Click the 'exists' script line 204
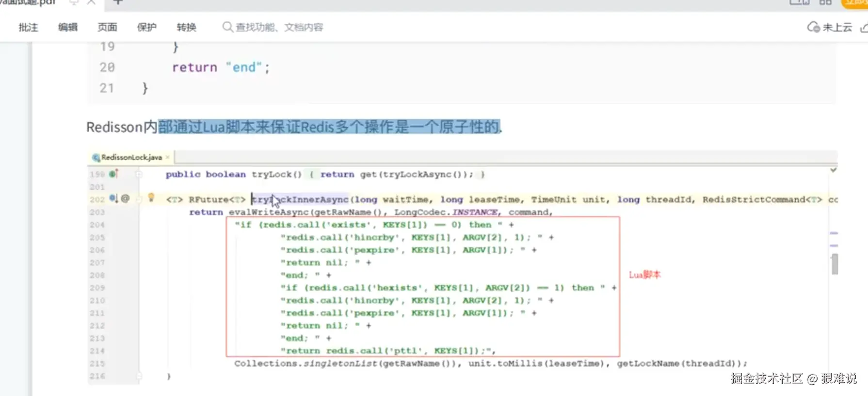868x396 pixels. coord(374,225)
